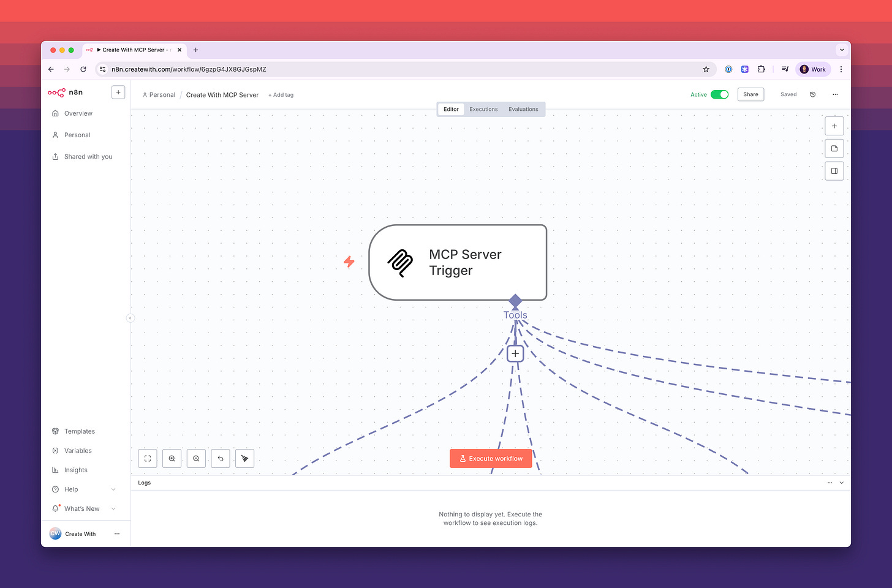Open the workflow ellipsis menu in header

(835, 94)
